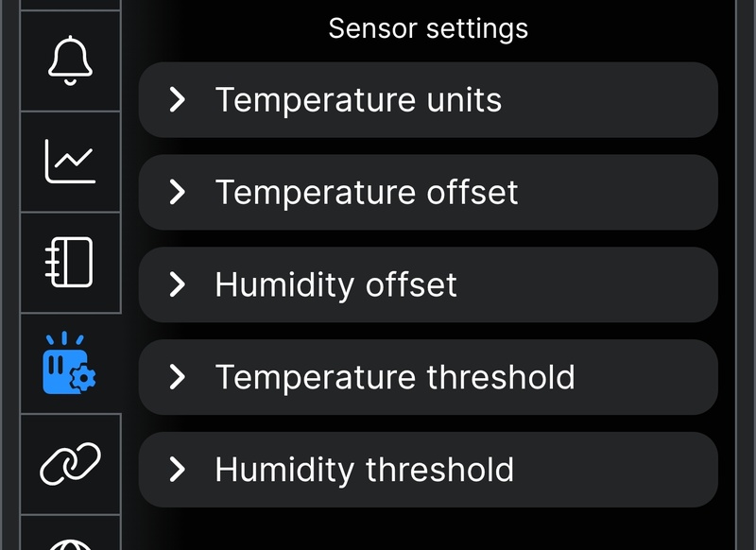Open the line chart history tab
Image resolution: width=756 pixels, height=550 pixels.
[x=70, y=162]
